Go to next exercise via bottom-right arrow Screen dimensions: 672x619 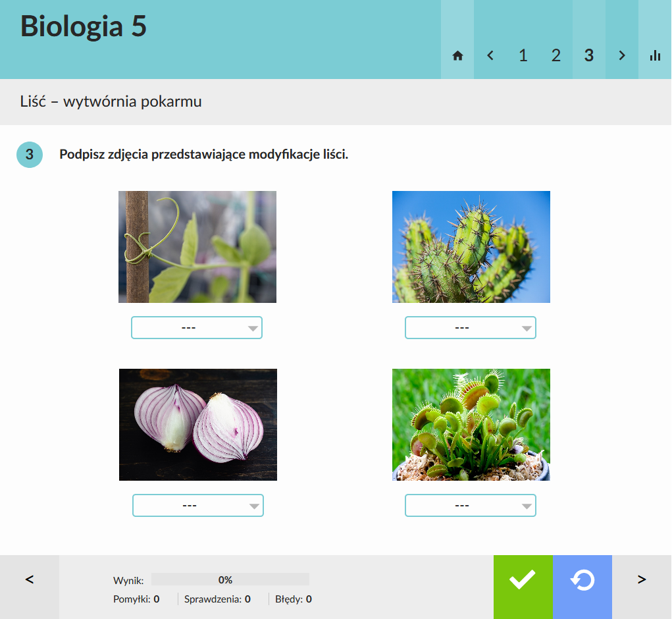tap(642, 579)
